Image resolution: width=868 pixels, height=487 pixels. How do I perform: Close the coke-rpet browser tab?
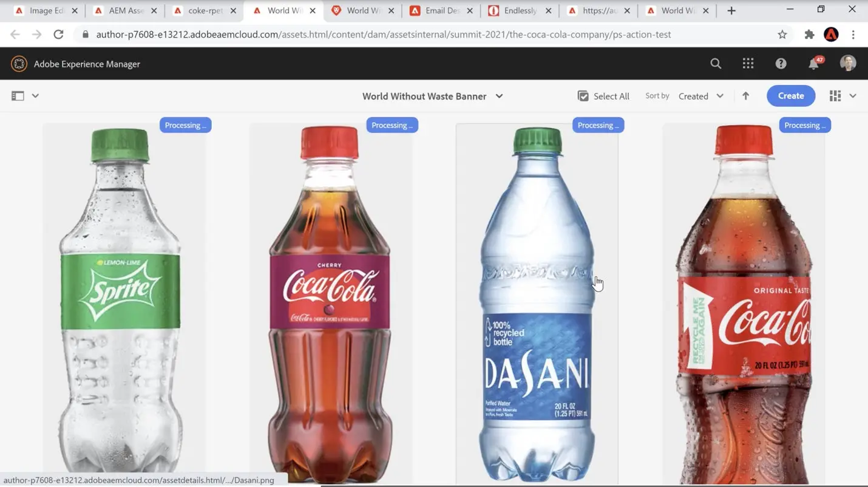[233, 10]
